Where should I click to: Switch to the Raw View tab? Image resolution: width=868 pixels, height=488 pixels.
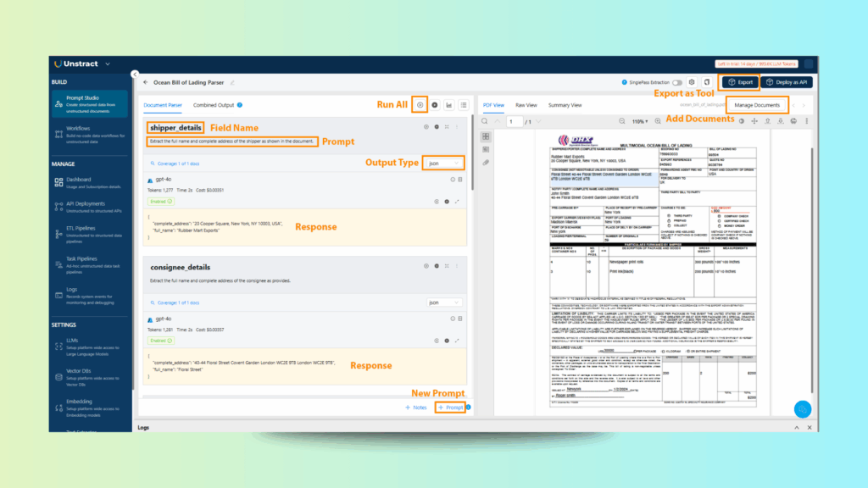coord(526,105)
